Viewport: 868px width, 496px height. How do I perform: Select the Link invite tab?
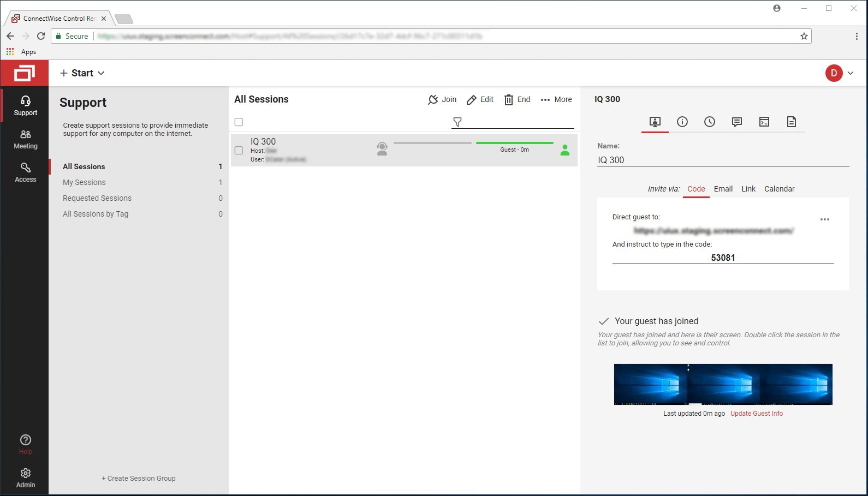pyautogui.click(x=748, y=189)
